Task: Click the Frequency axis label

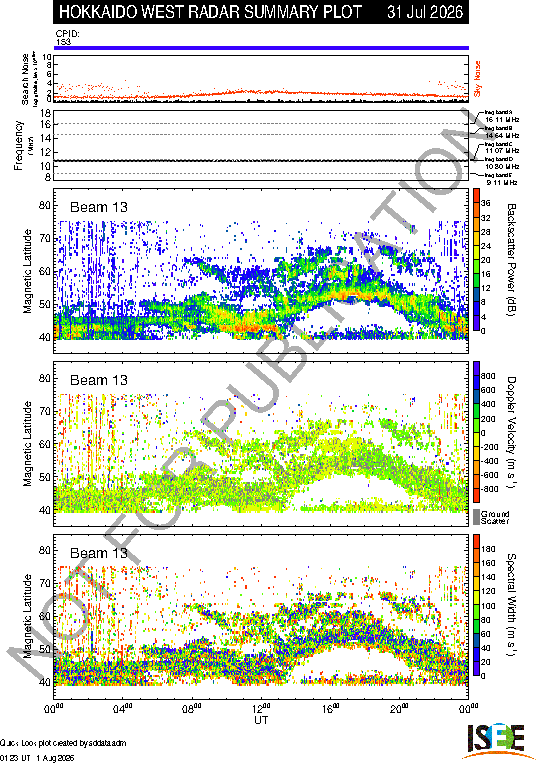Action: [x=18, y=145]
